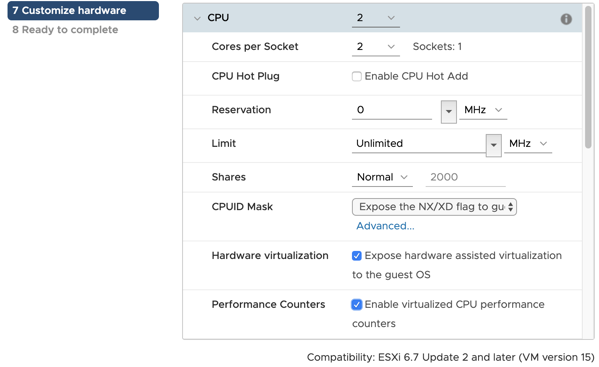Uncheck Expose hardware assisted virtualization

pyautogui.click(x=356, y=255)
